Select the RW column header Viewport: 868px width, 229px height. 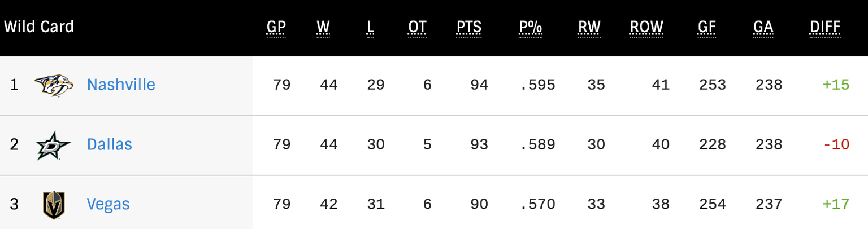(x=589, y=27)
